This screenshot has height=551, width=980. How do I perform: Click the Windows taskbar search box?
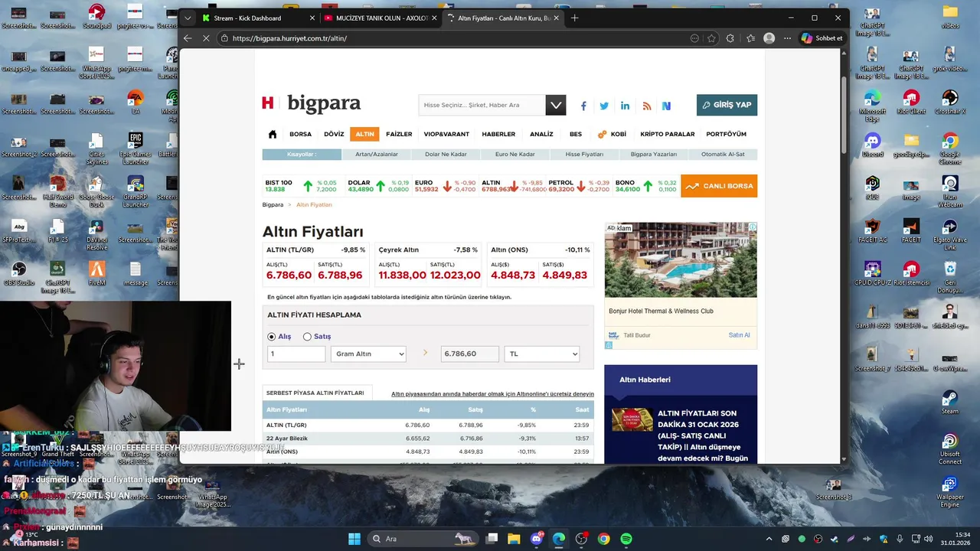423,539
